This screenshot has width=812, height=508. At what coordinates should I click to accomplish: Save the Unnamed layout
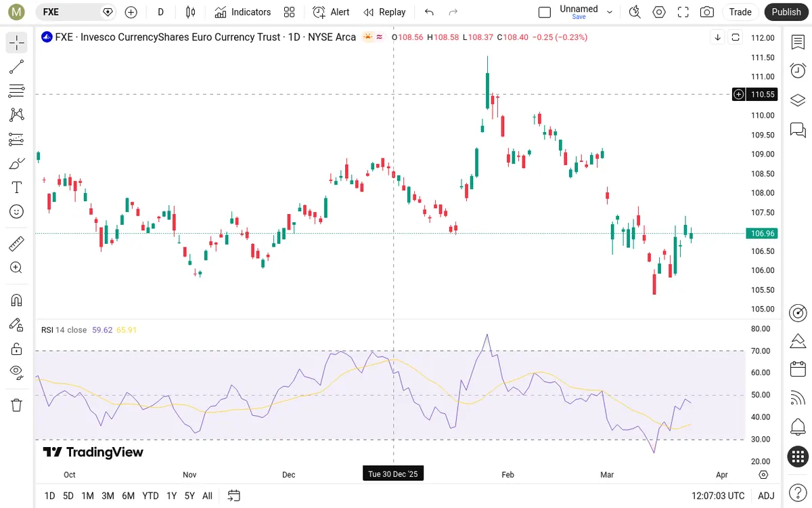pos(579,17)
